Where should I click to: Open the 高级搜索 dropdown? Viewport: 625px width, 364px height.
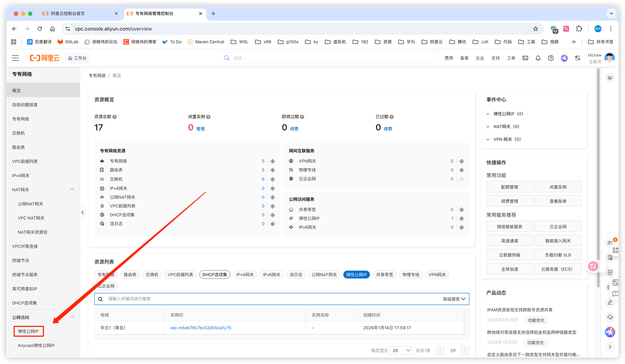pos(454,299)
